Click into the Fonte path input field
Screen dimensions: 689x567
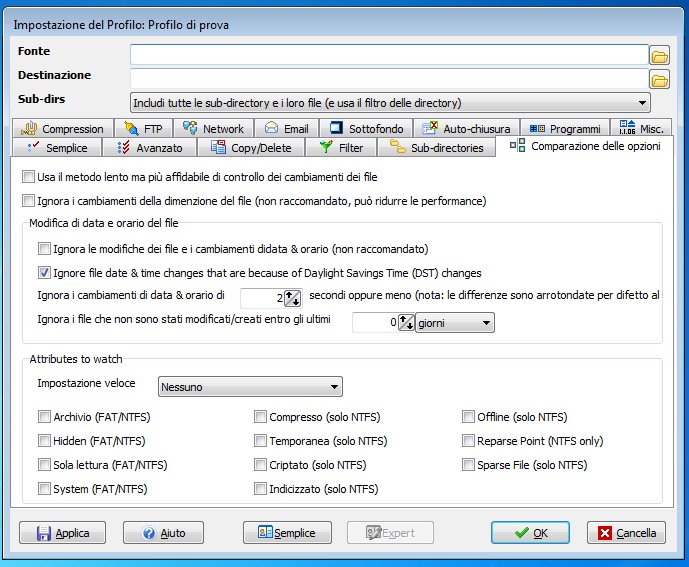[388, 54]
